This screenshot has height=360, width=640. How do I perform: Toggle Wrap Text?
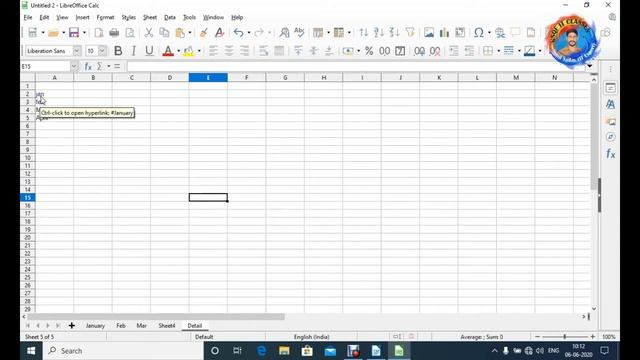[x=264, y=51]
